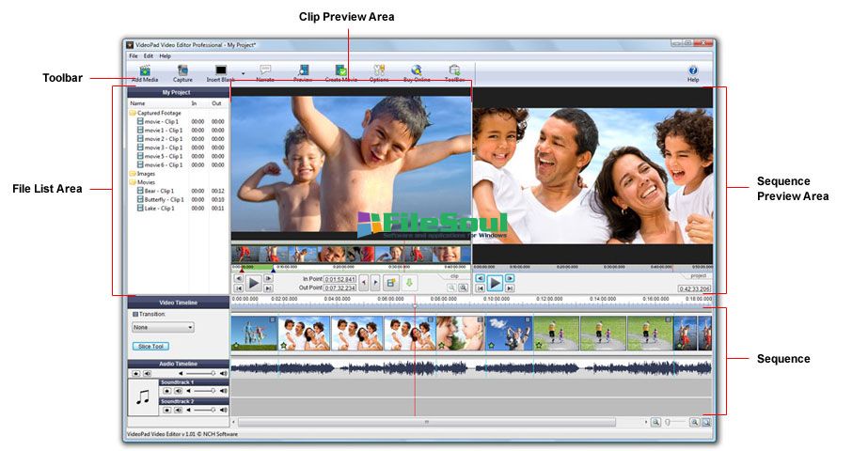Select Butterfly - Clip 1 in file list
This screenshot has height=451, width=868.
pyautogui.click(x=164, y=199)
